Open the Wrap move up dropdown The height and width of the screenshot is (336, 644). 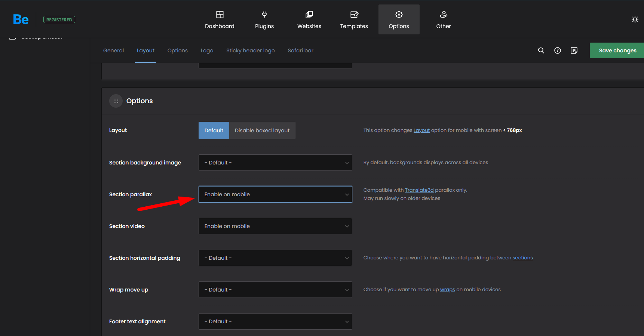pos(275,290)
